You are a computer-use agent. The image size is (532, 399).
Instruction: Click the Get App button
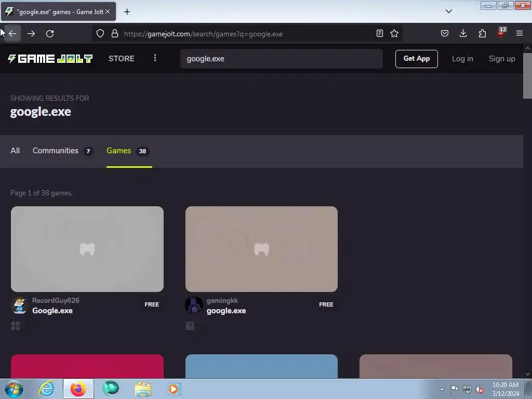[x=416, y=59]
